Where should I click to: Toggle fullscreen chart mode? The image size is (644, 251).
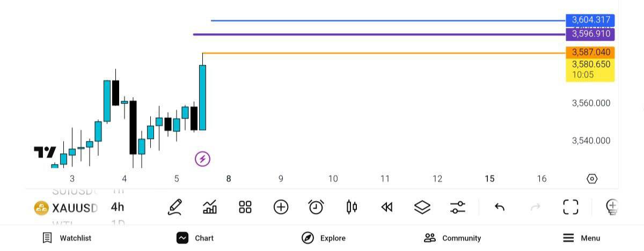(570, 207)
